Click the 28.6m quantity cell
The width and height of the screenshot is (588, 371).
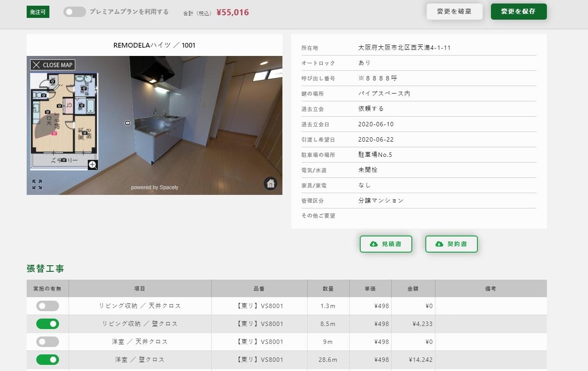328,360
